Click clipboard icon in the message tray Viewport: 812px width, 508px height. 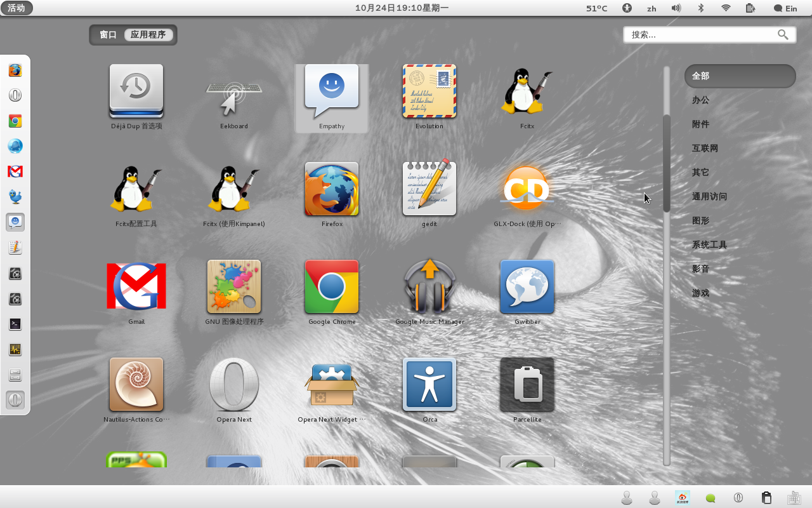pos(766,498)
